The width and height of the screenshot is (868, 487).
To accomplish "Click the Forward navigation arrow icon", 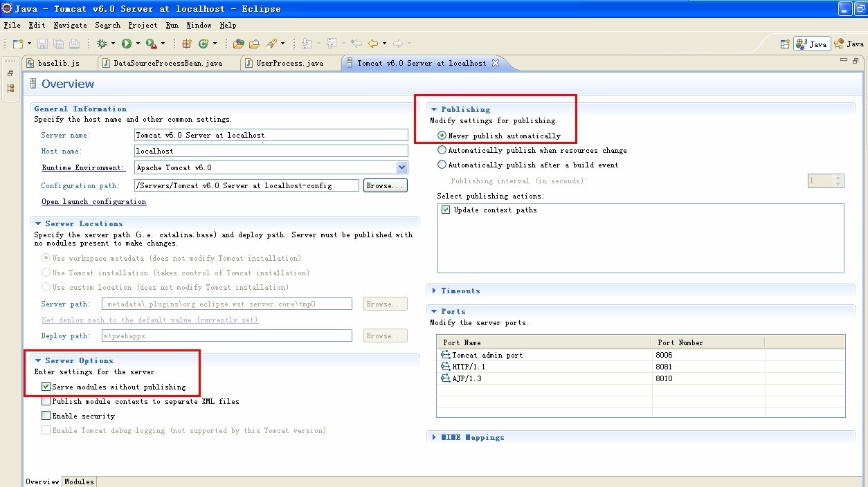I will pos(398,44).
